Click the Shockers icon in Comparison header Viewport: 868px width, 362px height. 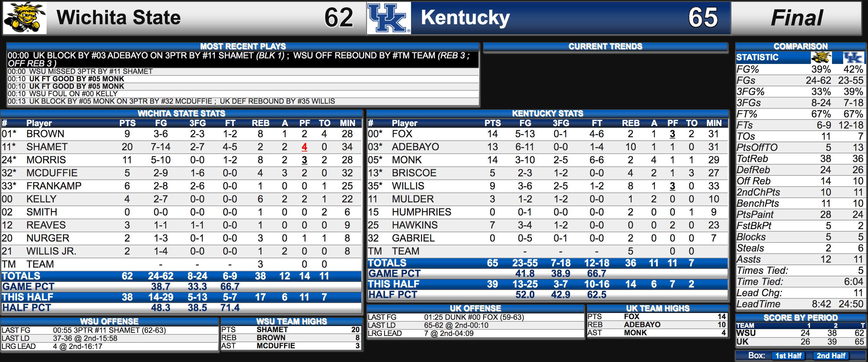(x=821, y=58)
